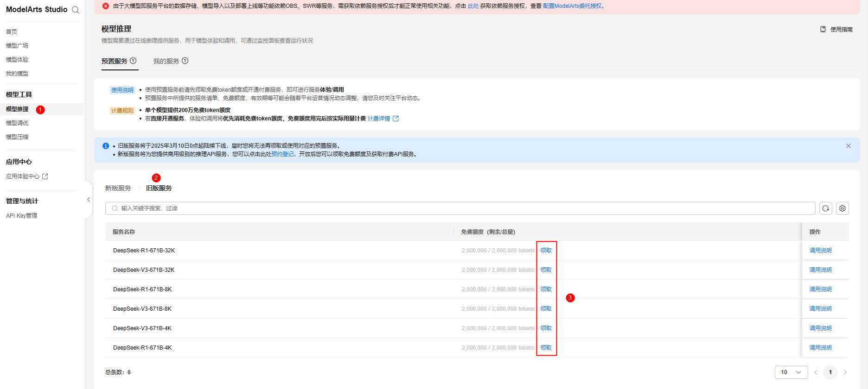The height and width of the screenshot is (389, 868).
Task: Click the DeepSeek-R1-671B-32K service name
Action: 144,251
